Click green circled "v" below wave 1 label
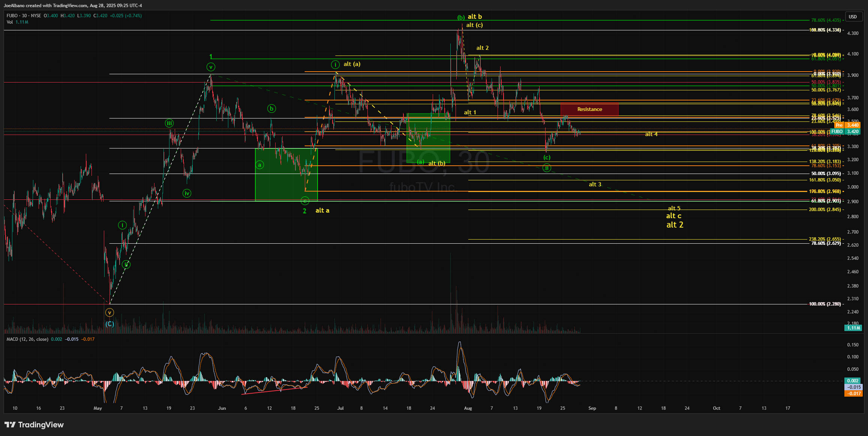The height and width of the screenshot is (436, 868). point(211,67)
